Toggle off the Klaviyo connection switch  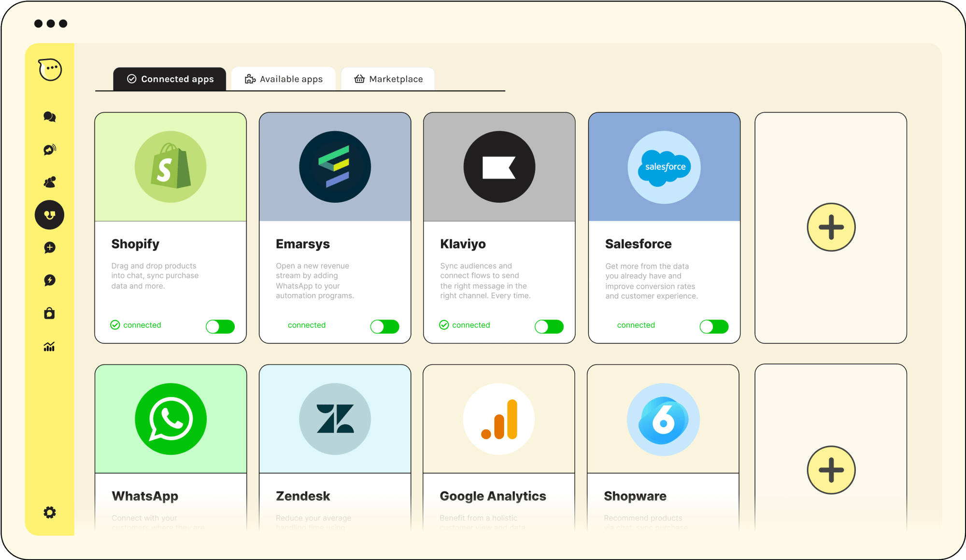coord(549,326)
